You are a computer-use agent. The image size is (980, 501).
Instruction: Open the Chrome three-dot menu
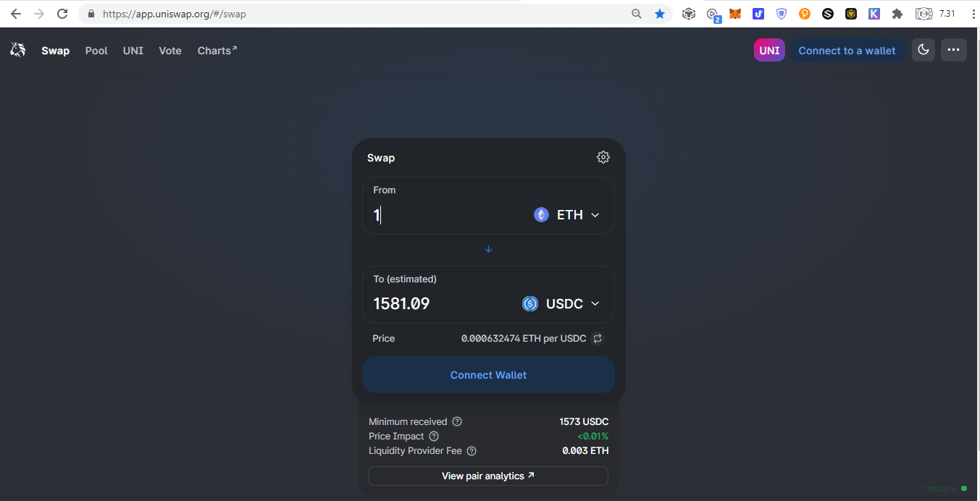(x=973, y=14)
